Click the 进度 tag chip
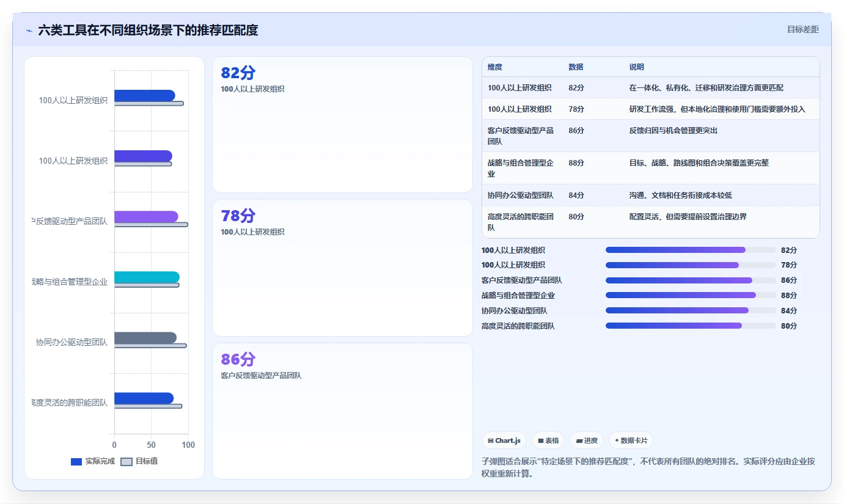This screenshot has width=844, height=504. (x=587, y=440)
